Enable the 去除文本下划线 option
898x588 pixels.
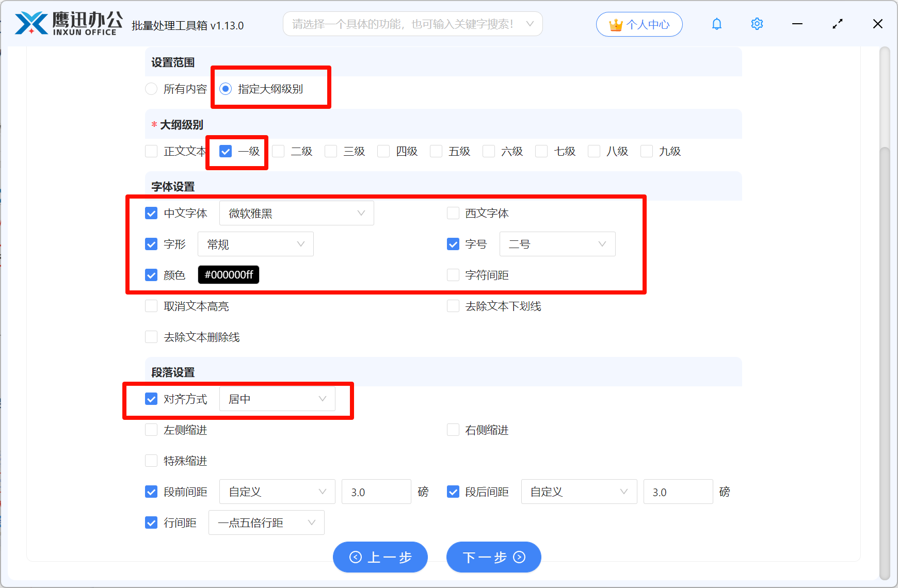453,306
